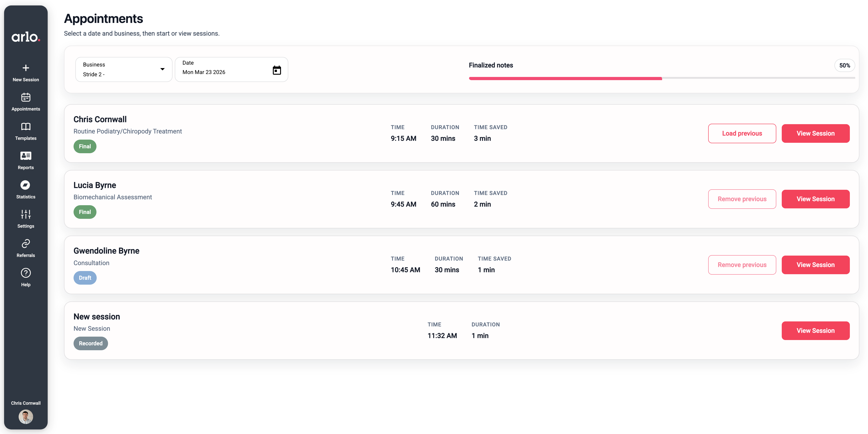Screen dimensions: 868x434
Task: Click Load previous for Chris Cornwall
Action: (742, 133)
